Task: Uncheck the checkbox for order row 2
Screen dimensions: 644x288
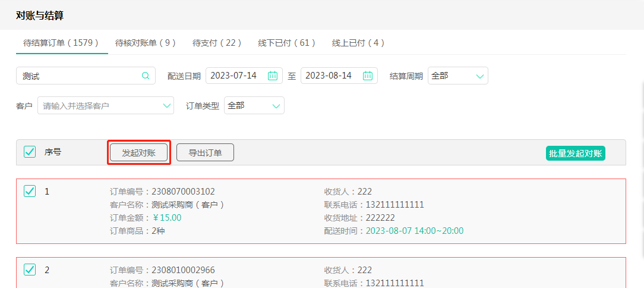Action: [30, 270]
